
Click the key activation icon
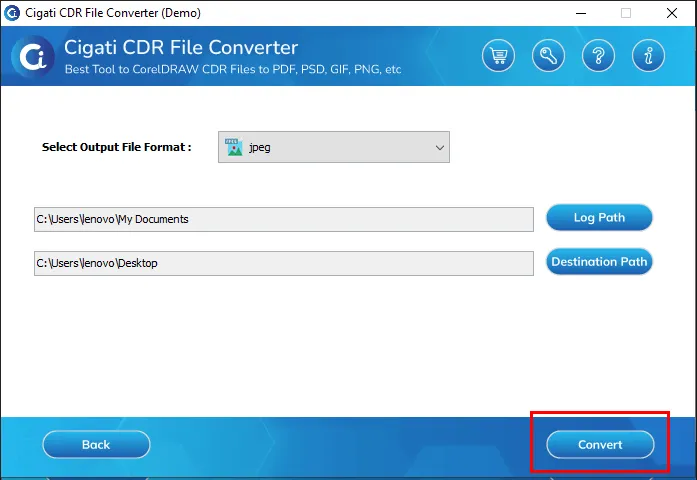click(x=548, y=56)
